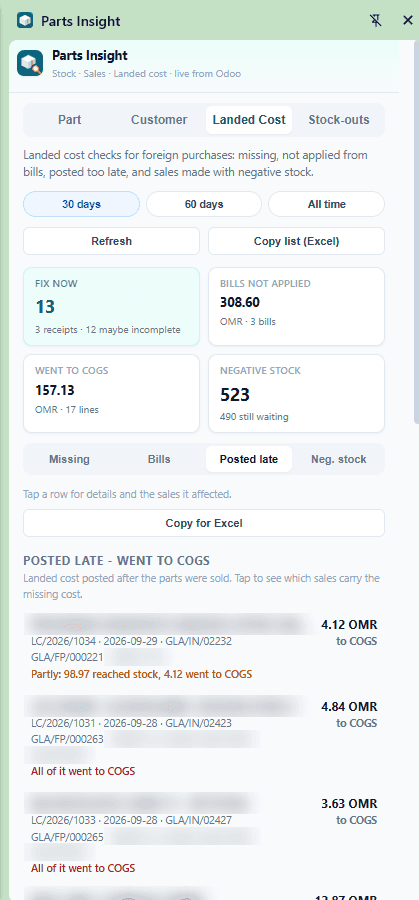Viewport: 419px width, 900px height.
Task: Open the FIX NOW card
Action: 111,307
